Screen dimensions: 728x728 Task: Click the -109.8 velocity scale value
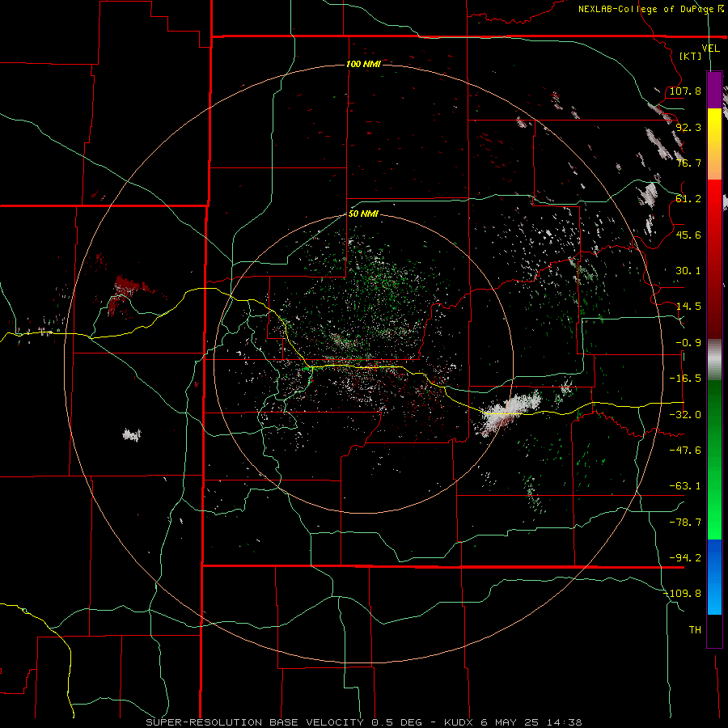pyautogui.click(x=683, y=594)
